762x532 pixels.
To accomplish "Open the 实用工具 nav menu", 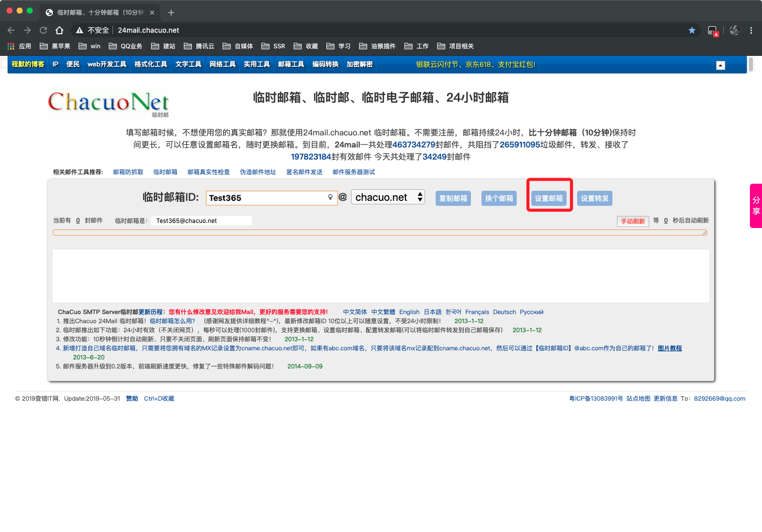I will (x=257, y=64).
